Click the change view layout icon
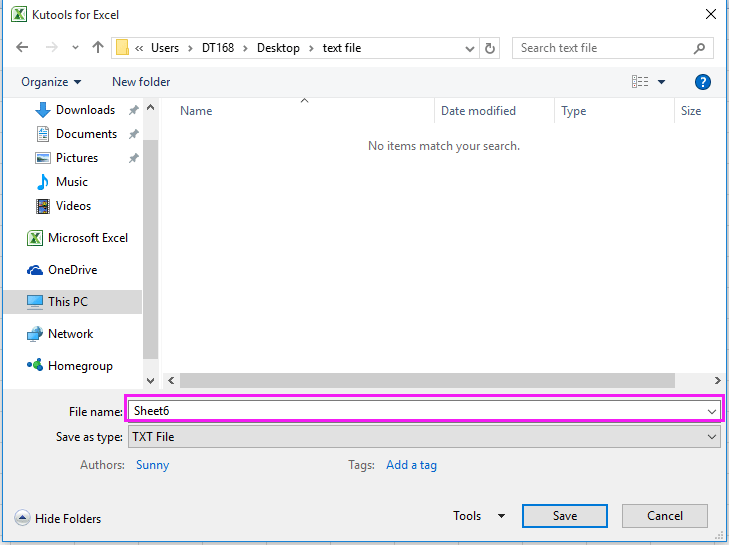The image size is (729, 545). click(x=641, y=82)
